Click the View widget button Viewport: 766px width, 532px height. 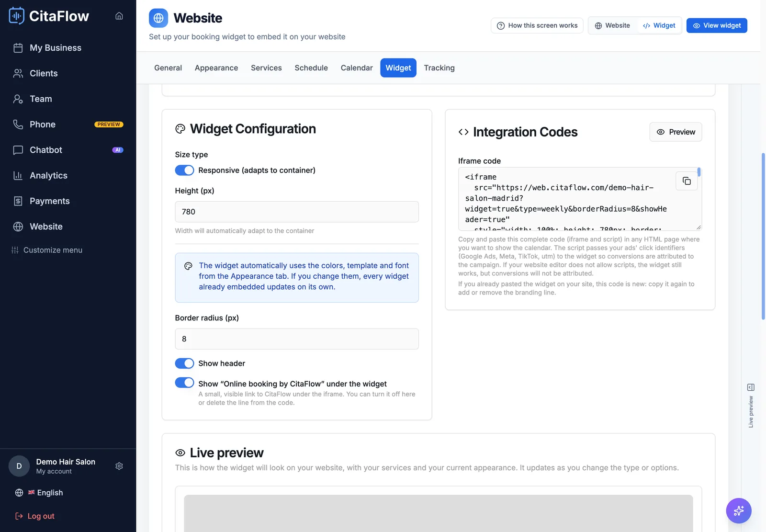pos(717,25)
